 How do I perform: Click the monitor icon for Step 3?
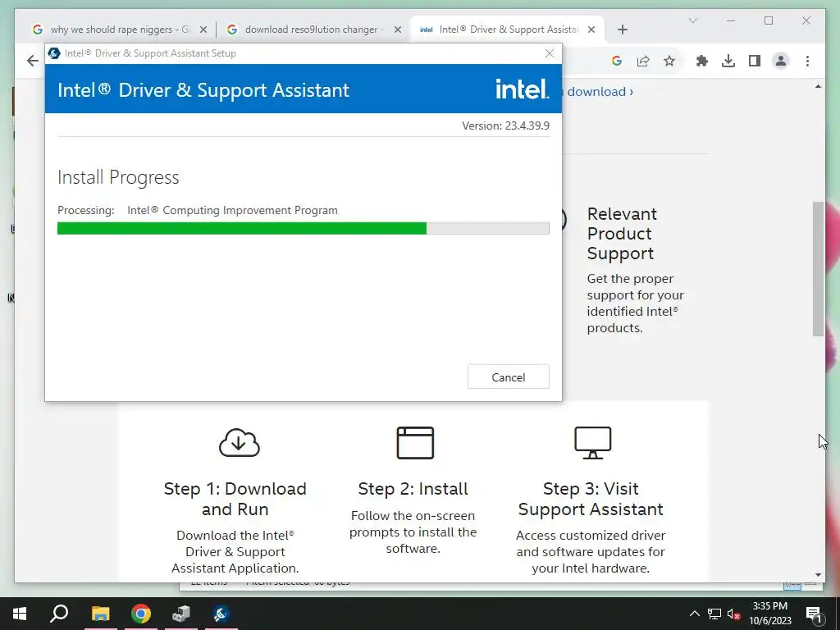click(592, 442)
